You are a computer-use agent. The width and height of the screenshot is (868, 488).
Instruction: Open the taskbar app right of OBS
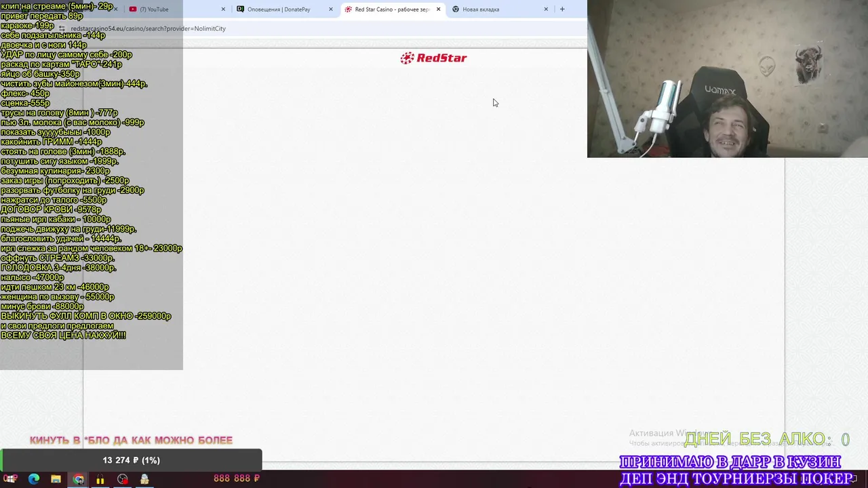coord(144,479)
